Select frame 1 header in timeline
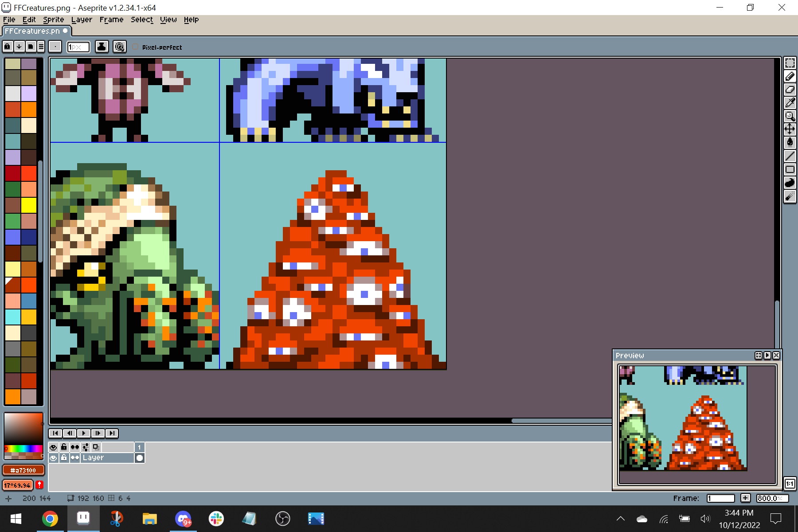 [139, 447]
